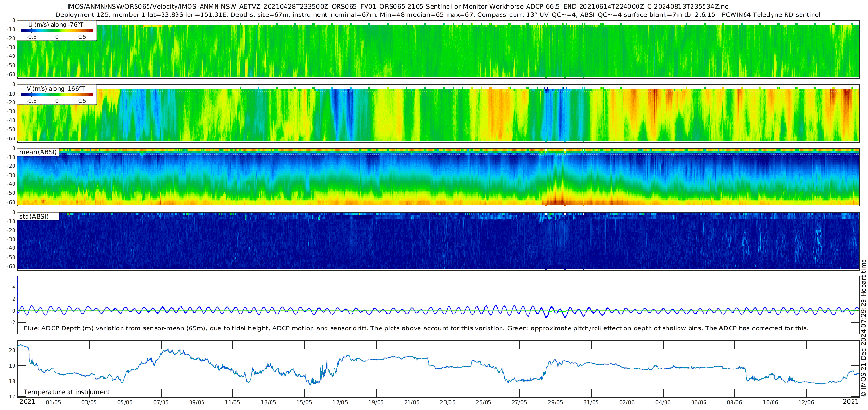Click the blue ADCP depth variation caption

coord(416,328)
